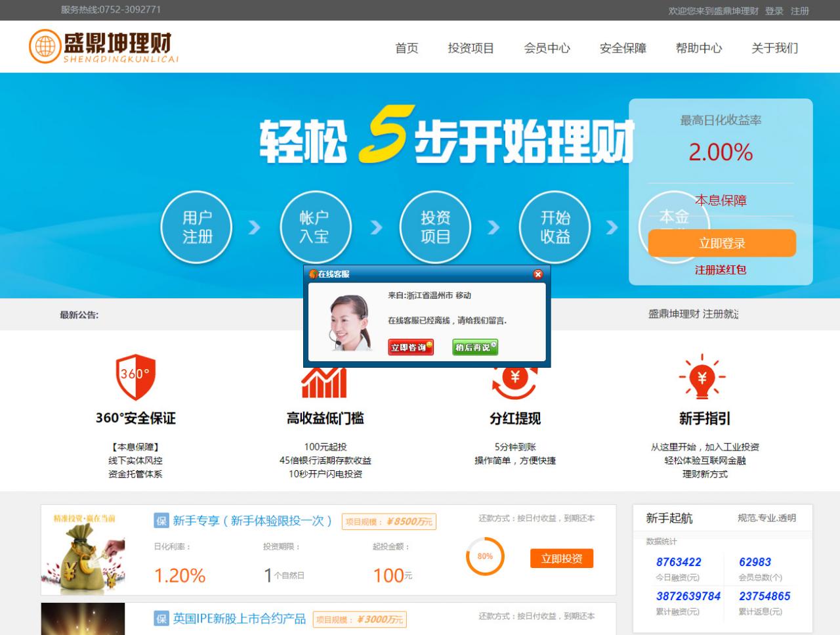Open the 帮助中心 menu
The width and height of the screenshot is (840, 635).
[x=699, y=48]
